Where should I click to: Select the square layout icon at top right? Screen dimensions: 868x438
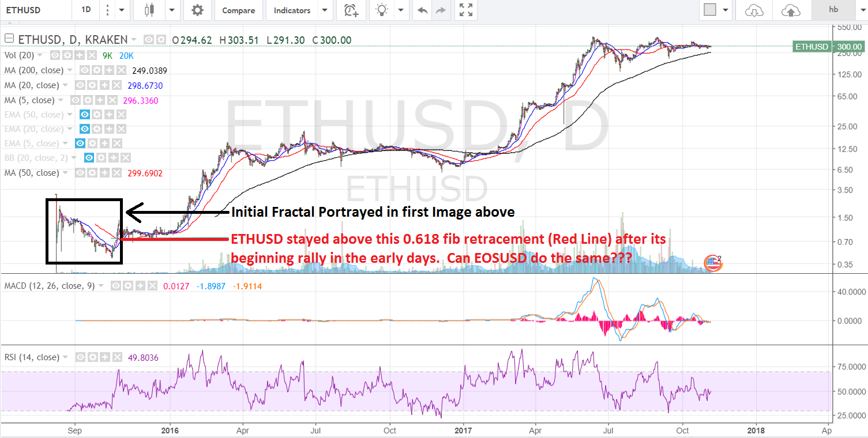tap(710, 10)
